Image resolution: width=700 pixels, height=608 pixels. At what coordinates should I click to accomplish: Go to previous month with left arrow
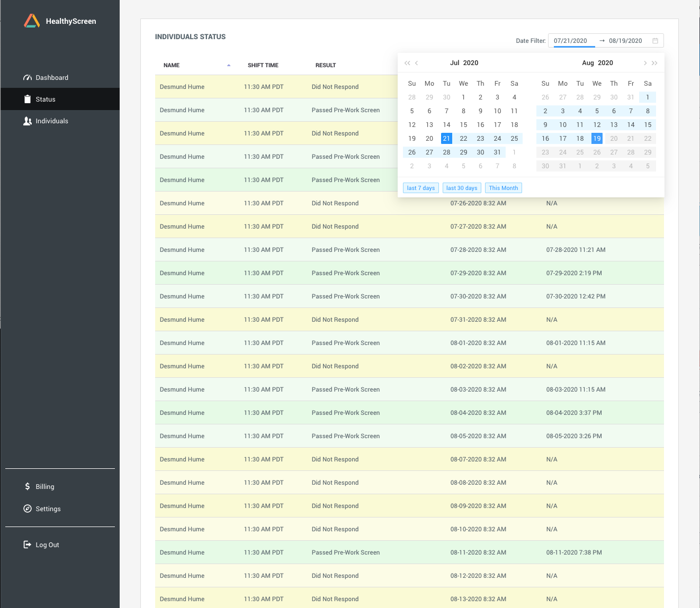(x=417, y=63)
